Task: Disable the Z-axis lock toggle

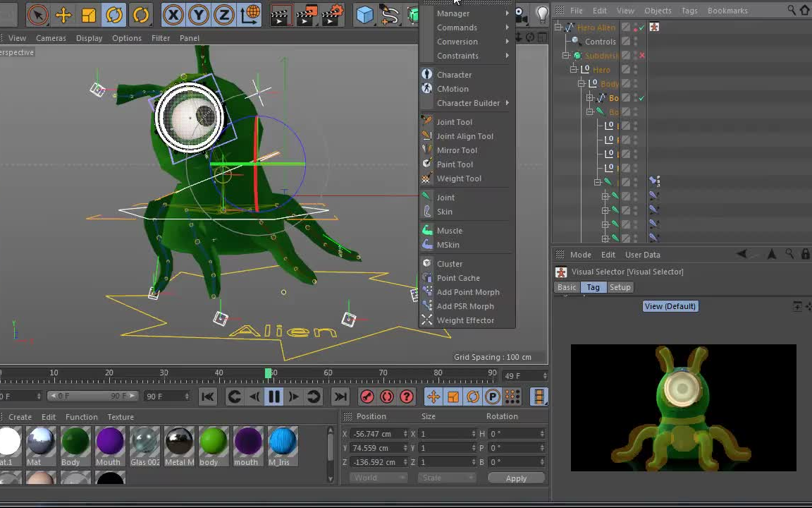Action: 226,14
